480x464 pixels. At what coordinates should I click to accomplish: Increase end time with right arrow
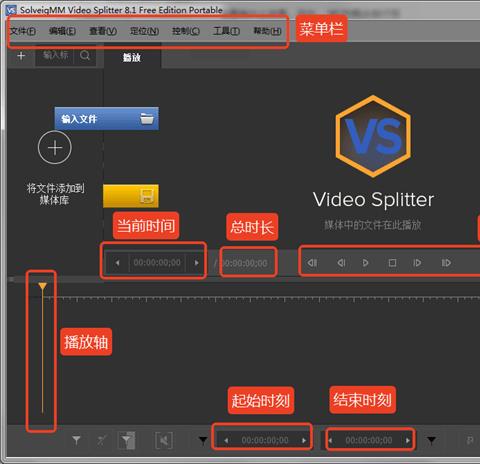(408, 441)
